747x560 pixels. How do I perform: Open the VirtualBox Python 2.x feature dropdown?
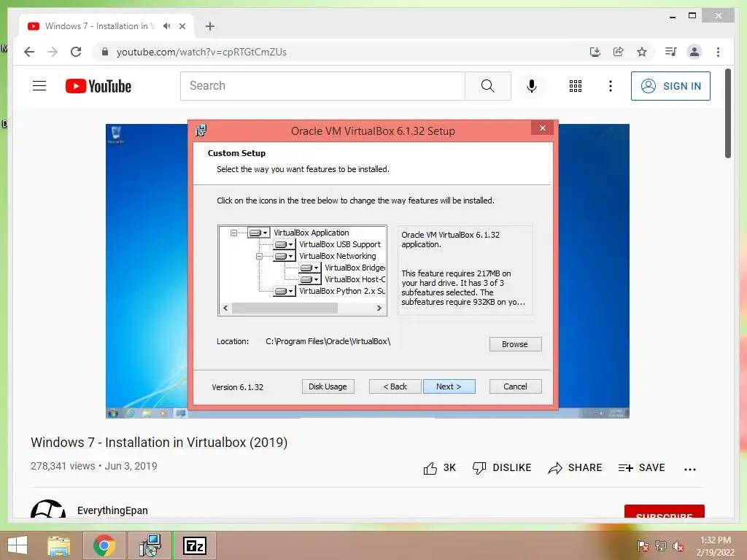point(284,291)
